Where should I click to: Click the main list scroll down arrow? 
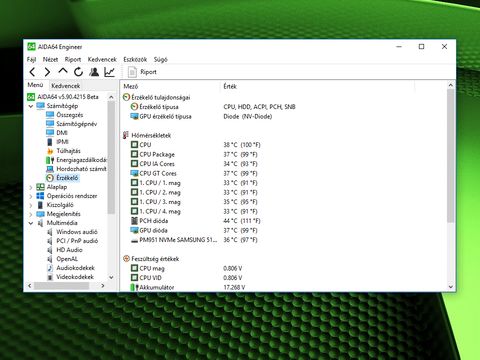450,287
